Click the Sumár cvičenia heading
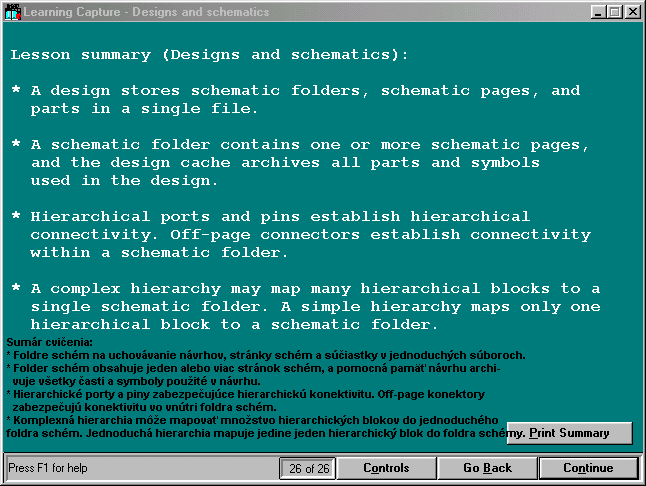Viewport: 646px width, 486px height. [x=49, y=343]
